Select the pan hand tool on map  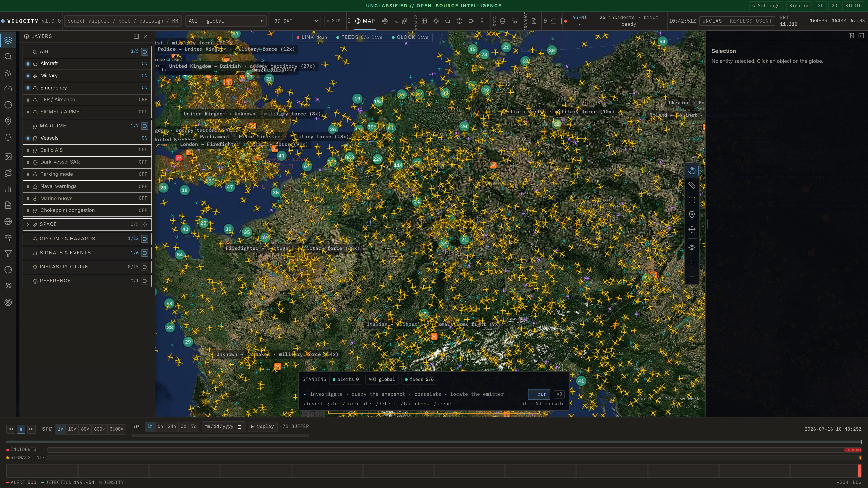point(692,171)
